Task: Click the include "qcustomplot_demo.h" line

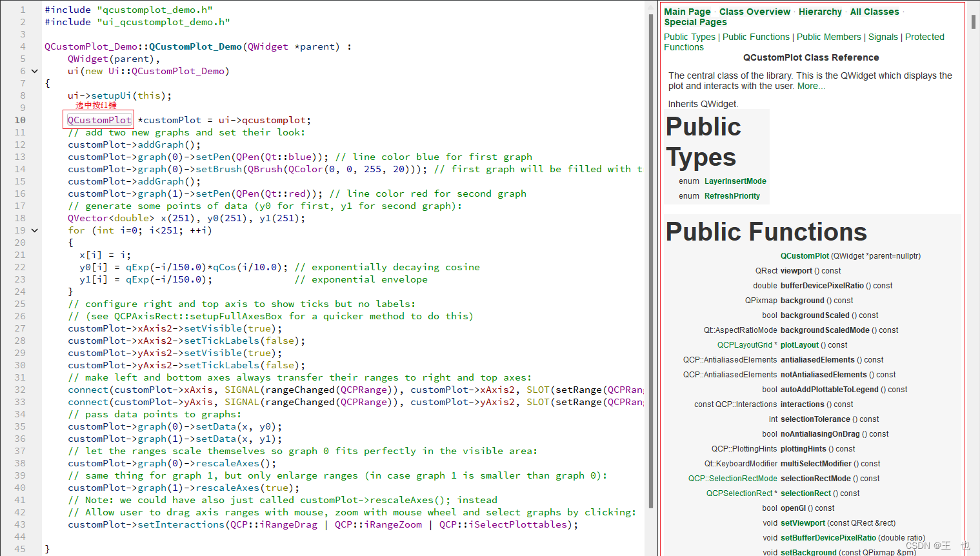Action: click(x=128, y=10)
